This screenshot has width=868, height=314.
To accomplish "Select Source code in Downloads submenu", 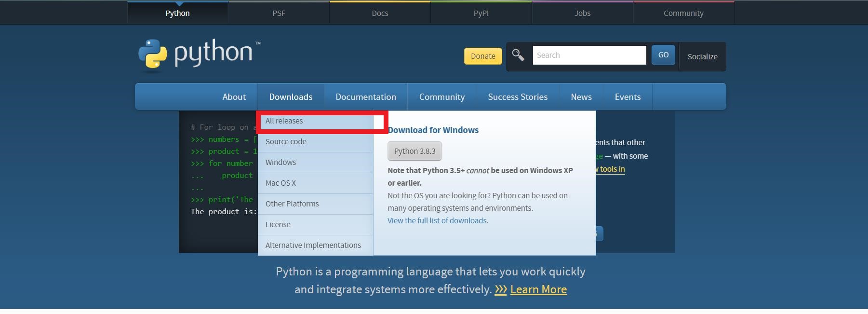I will [x=316, y=142].
